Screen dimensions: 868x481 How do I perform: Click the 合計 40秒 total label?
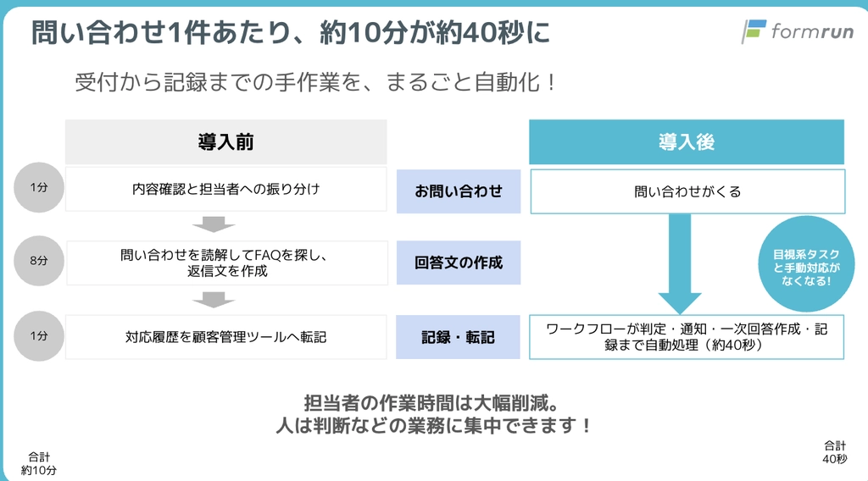click(835, 452)
